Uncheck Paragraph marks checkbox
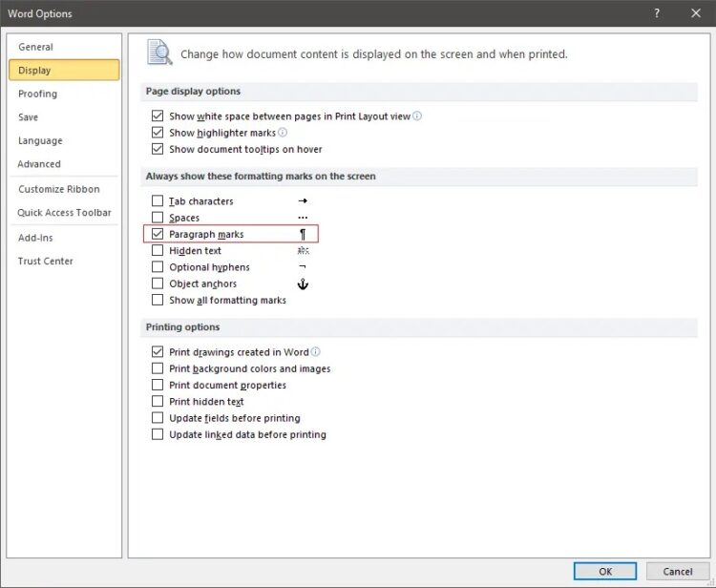Viewport: 716px width, 588px height. [158, 234]
